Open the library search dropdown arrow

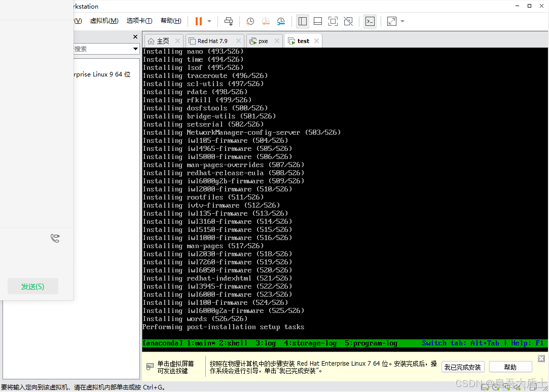click(135, 49)
